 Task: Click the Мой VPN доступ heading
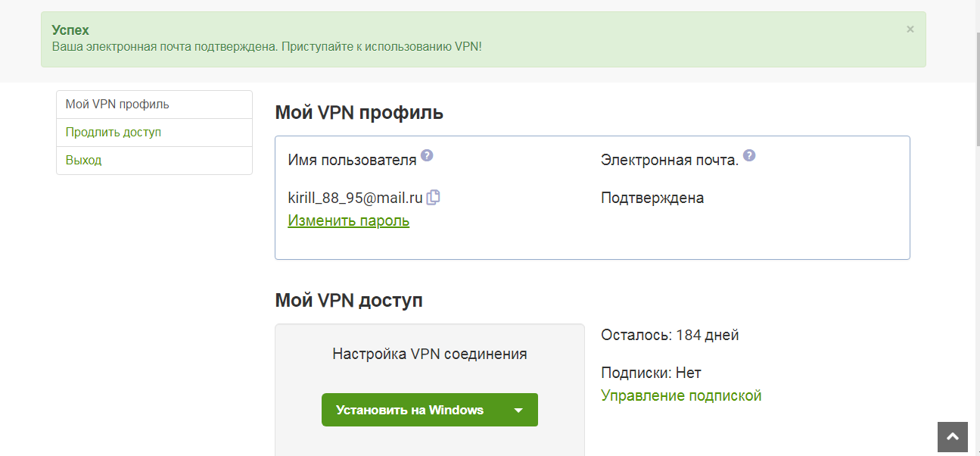(x=349, y=301)
